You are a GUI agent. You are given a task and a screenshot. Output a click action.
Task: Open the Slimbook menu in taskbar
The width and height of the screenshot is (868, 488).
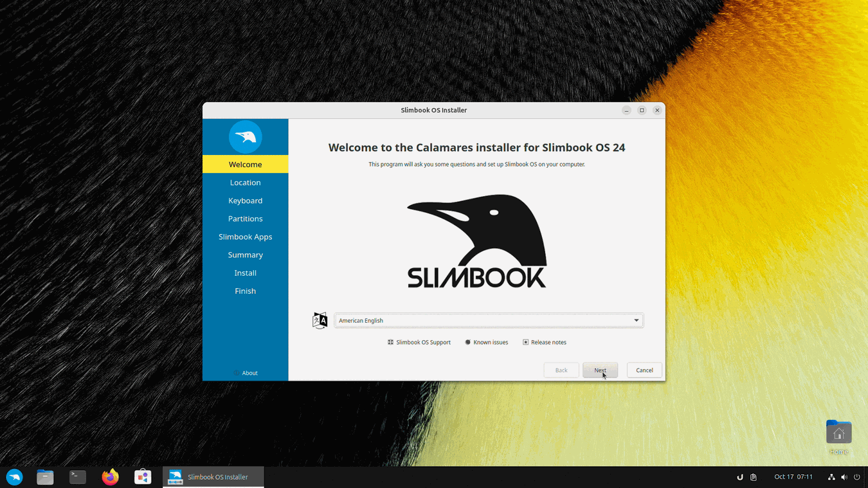coord(14,477)
